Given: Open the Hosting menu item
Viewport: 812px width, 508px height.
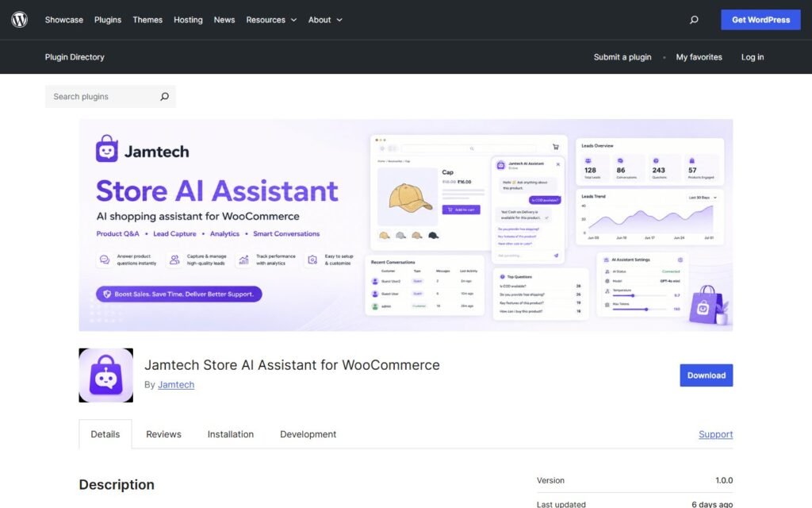Looking at the screenshot, I should (188, 20).
